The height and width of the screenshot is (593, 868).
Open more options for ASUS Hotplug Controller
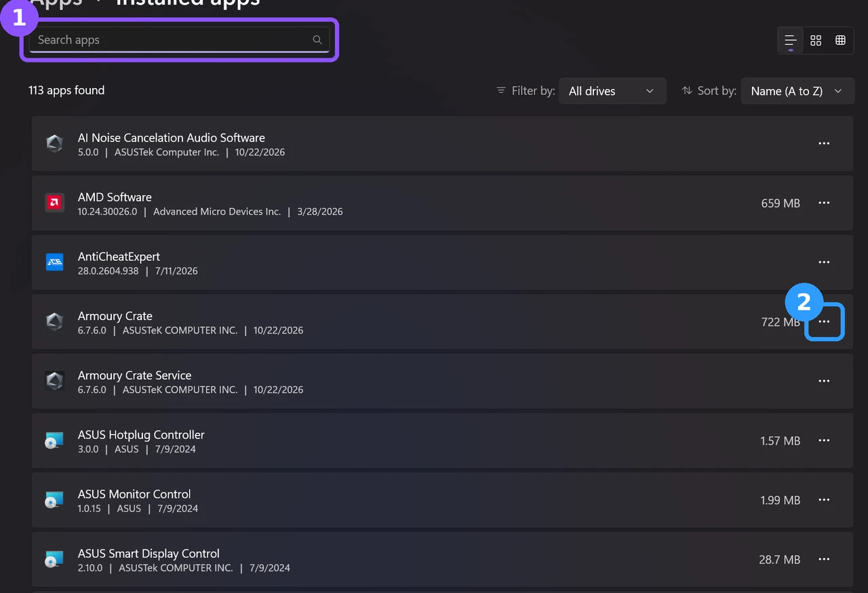824,441
